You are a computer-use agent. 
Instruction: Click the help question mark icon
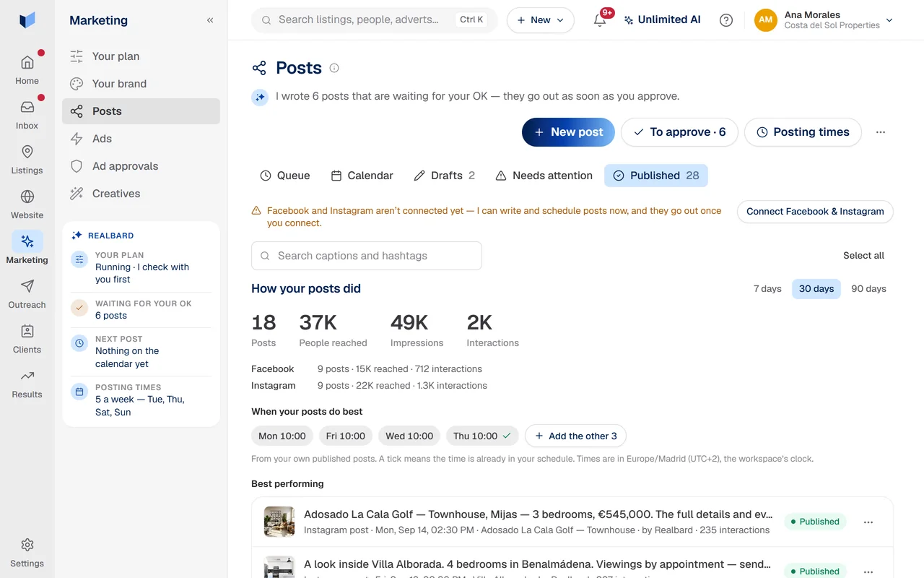click(726, 20)
